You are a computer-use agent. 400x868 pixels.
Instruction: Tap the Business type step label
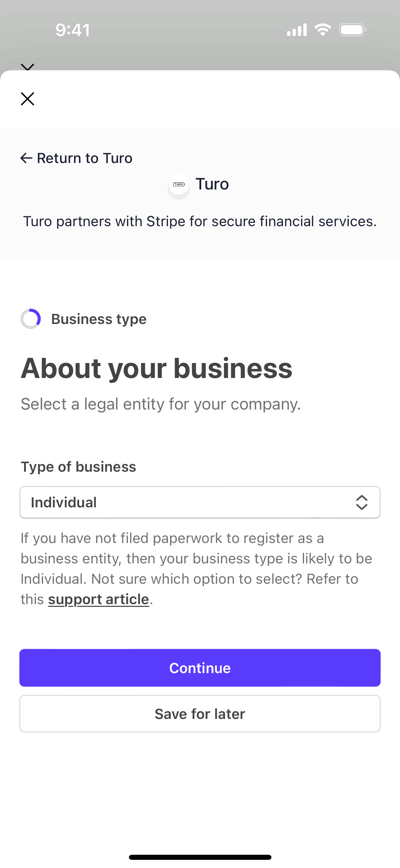(x=99, y=319)
